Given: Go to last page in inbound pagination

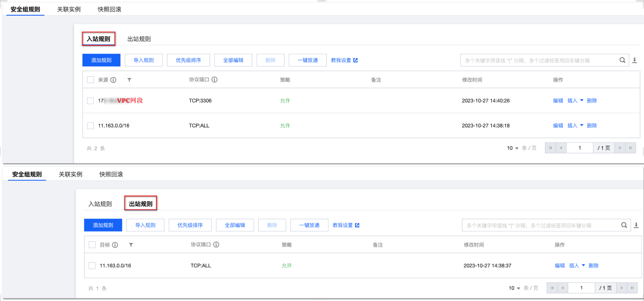Looking at the screenshot, I should click(630, 148).
